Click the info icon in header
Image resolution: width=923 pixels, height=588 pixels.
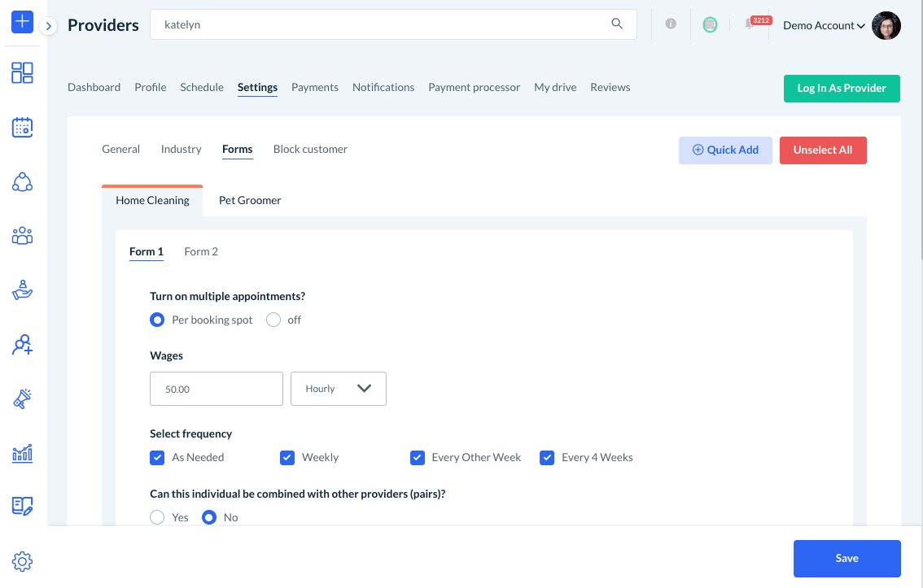pyautogui.click(x=671, y=24)
